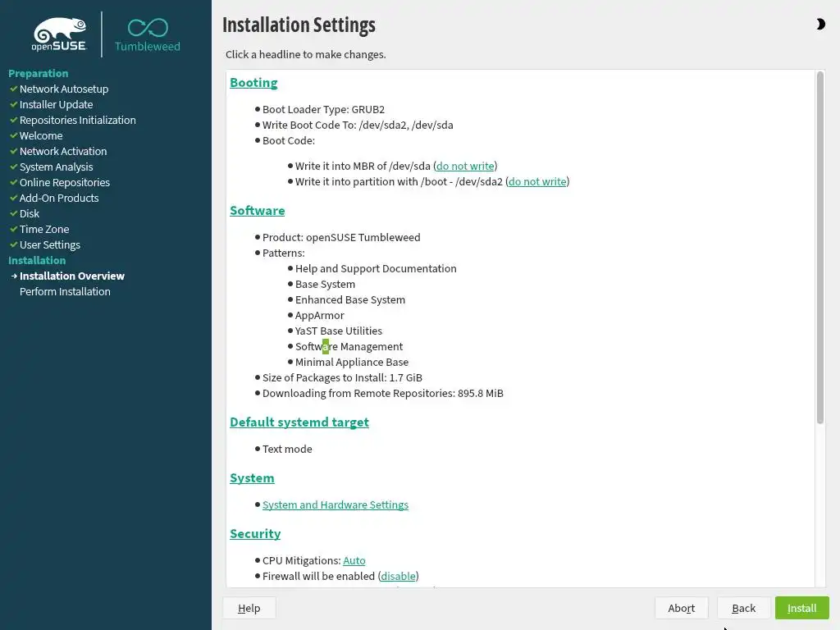840x630 pixels.
Task: Click 'Minimal Appliance Base' pattern entry
Action: coord(351,362)
